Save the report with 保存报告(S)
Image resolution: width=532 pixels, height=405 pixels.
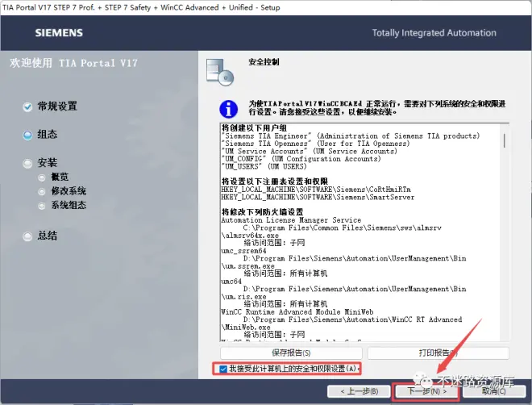pos(291,353)
